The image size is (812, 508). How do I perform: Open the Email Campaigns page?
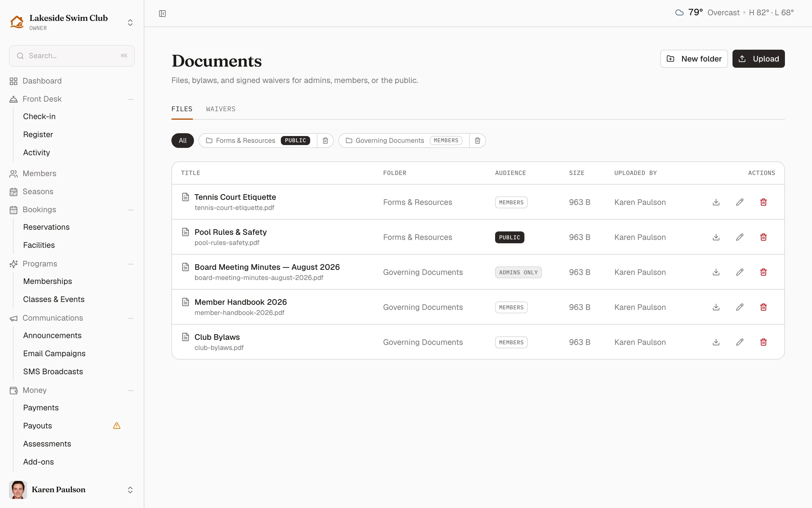(x=54, y=353)
